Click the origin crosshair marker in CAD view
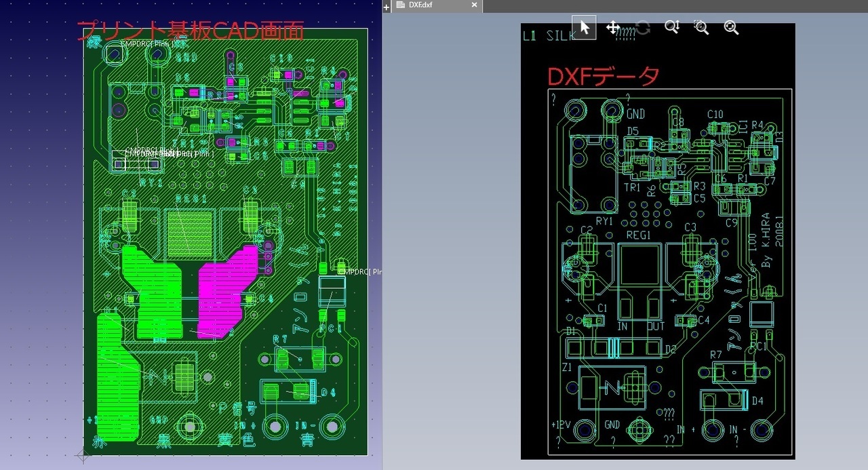This screenshot has width=868, height=470. [x=83, y=455]
